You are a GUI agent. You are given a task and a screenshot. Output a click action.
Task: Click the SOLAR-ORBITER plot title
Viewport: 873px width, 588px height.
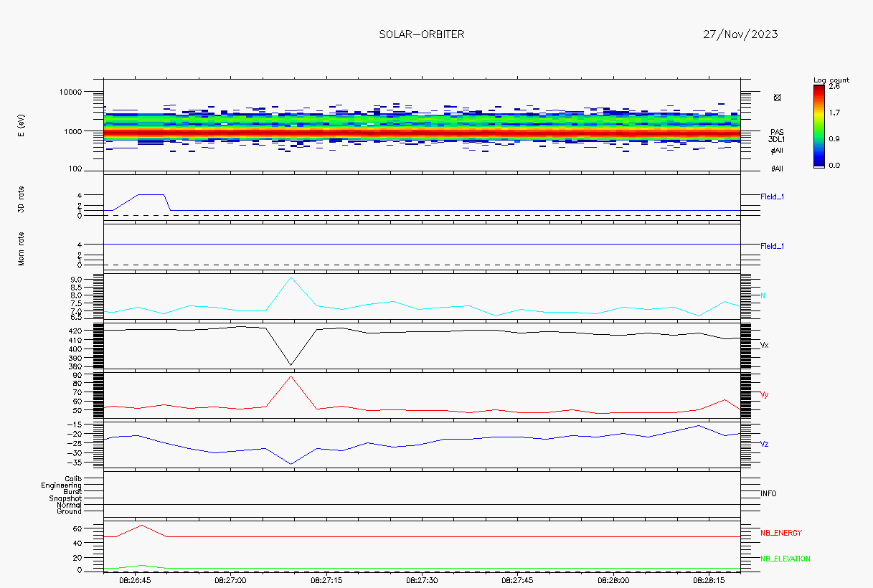(422, 34)
